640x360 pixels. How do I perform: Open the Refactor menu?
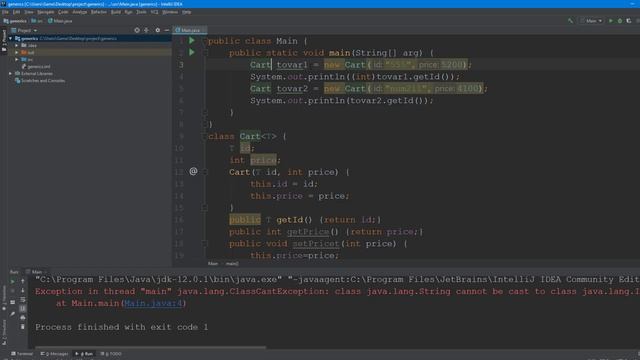98,12
